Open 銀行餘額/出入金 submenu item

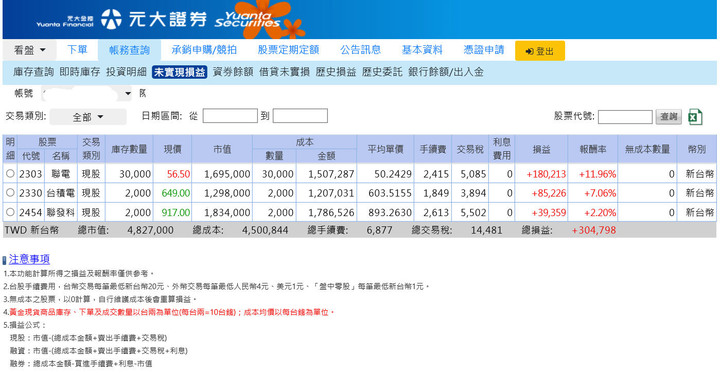point(446,72)
